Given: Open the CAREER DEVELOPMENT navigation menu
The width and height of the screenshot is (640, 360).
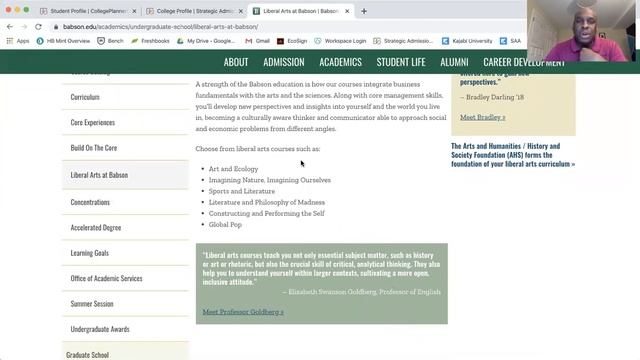Looking at the screenshot, I should (x=524, y=62).
